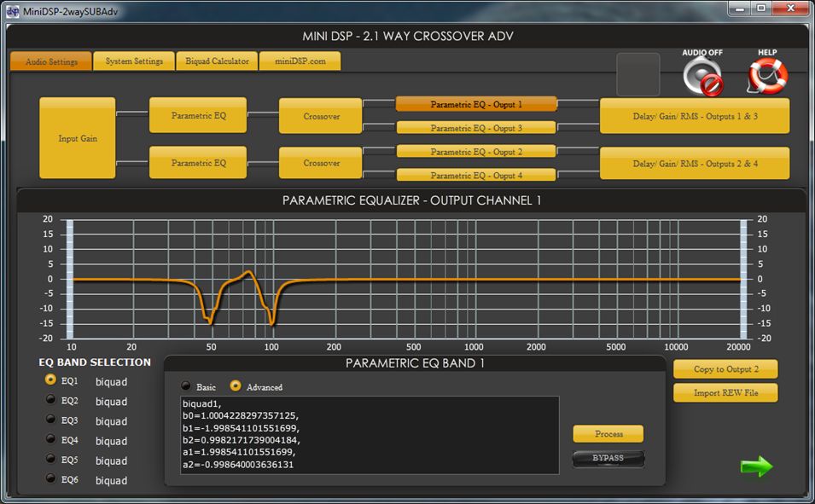The width and height of the screenshot is (815, 504).
Task: Open the Biquad Calculator tab
Action: pyautogui.click(x=218, y=61)
